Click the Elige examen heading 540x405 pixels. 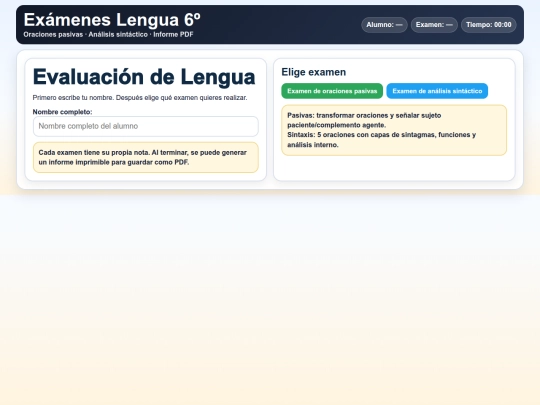coord(314,72)
